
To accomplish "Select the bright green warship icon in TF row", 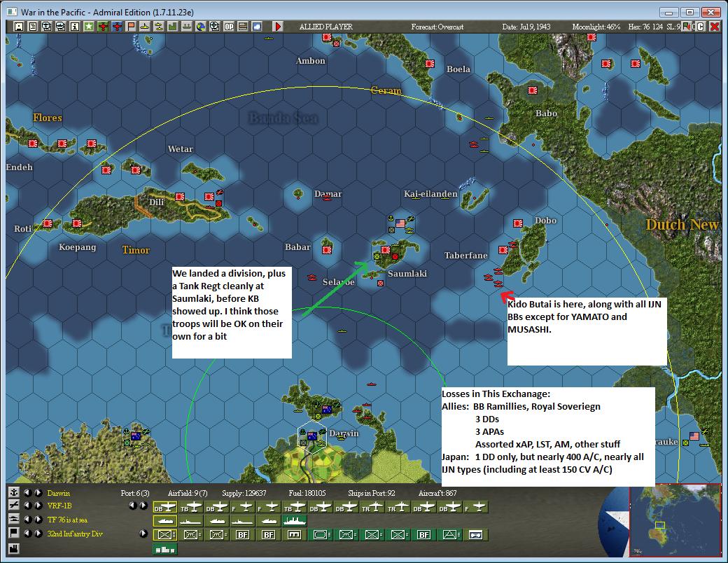I will 295,521.
